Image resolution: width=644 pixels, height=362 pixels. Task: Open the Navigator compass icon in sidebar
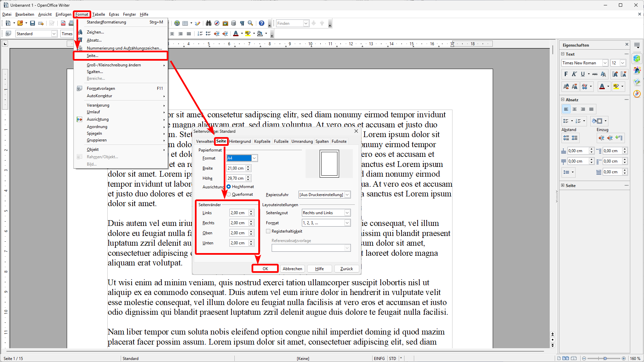637,94
